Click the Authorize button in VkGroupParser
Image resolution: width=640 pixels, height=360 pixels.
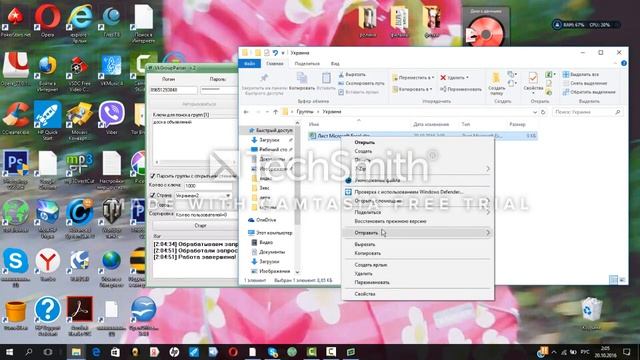click(x=196, y=104)
